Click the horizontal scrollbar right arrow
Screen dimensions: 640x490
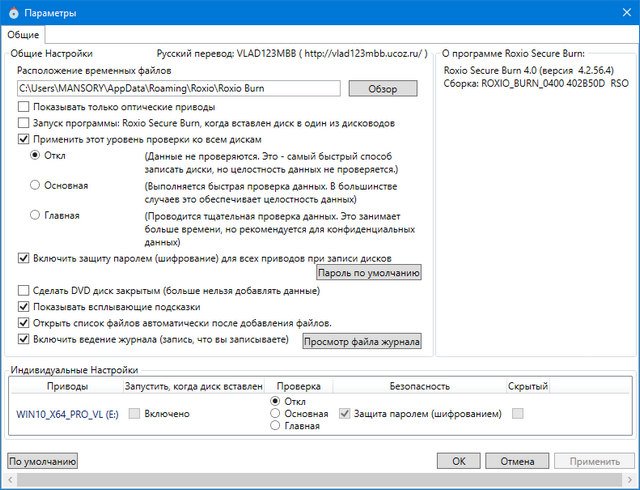click(x=629, y=479)
